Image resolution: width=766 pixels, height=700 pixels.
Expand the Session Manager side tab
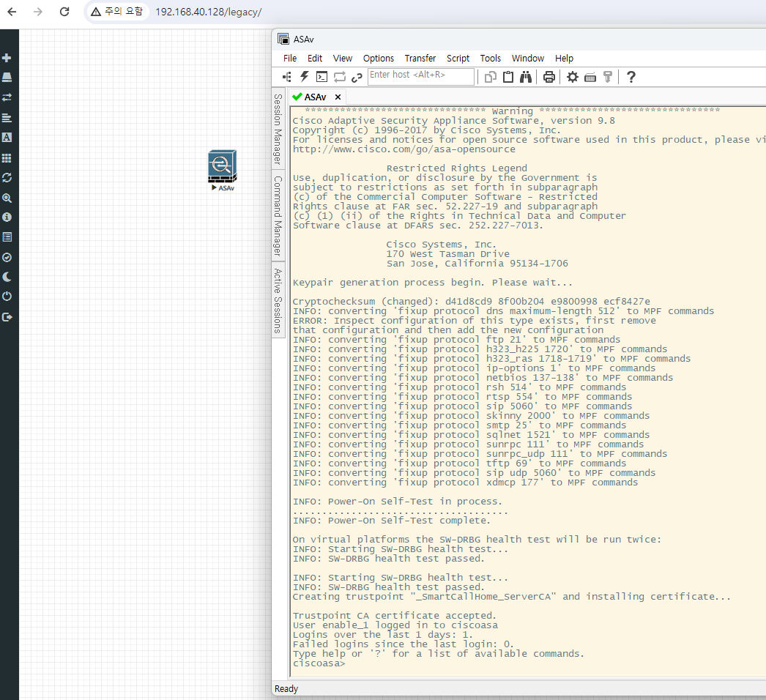point(278,129)
